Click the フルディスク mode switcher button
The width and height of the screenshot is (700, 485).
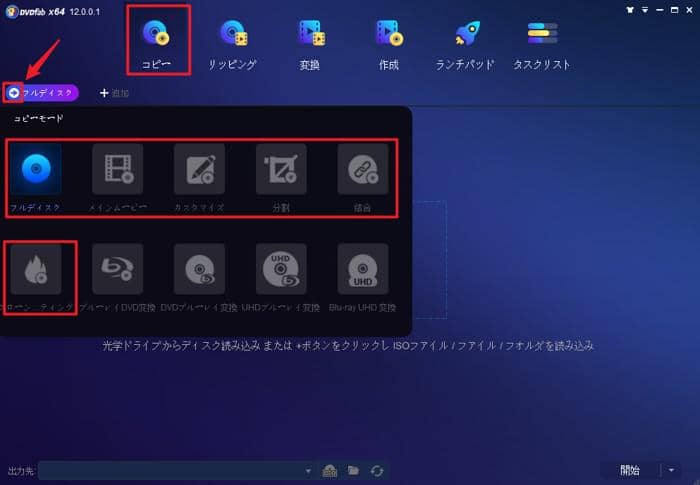pos(42,92)
